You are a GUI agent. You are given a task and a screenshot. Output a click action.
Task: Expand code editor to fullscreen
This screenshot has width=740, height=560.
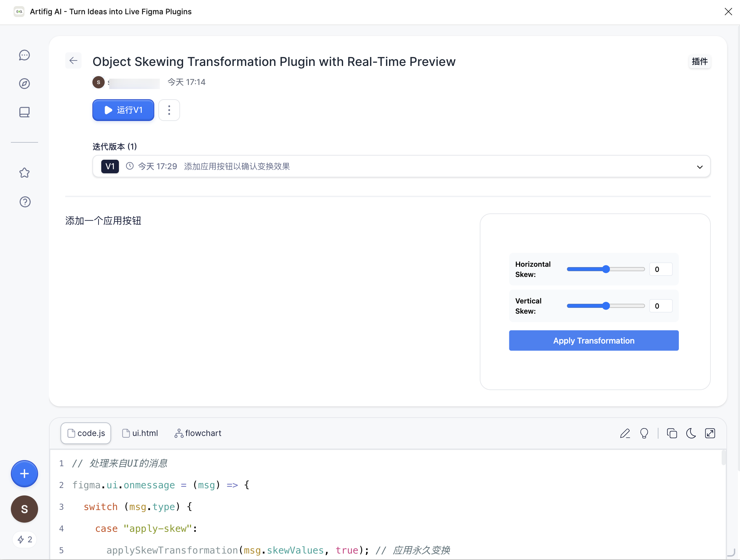pyautogui.click(x=710, y=433)
